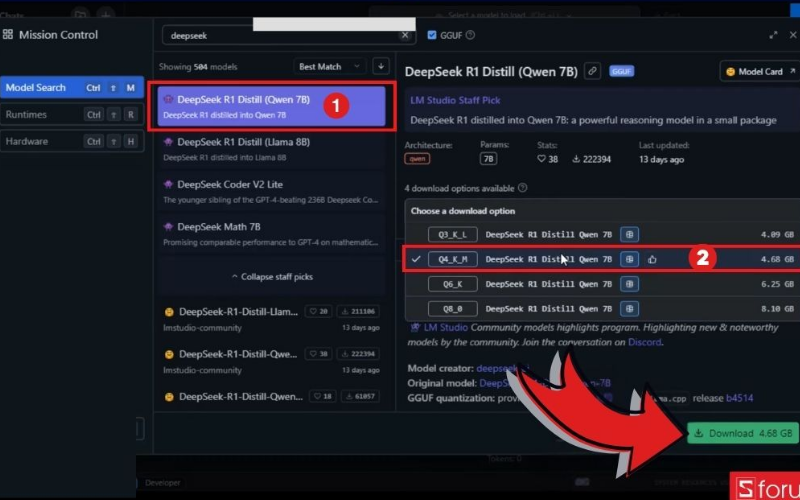Choose the Q3_K_L download option
800x500 pixels.
[602, 234]
